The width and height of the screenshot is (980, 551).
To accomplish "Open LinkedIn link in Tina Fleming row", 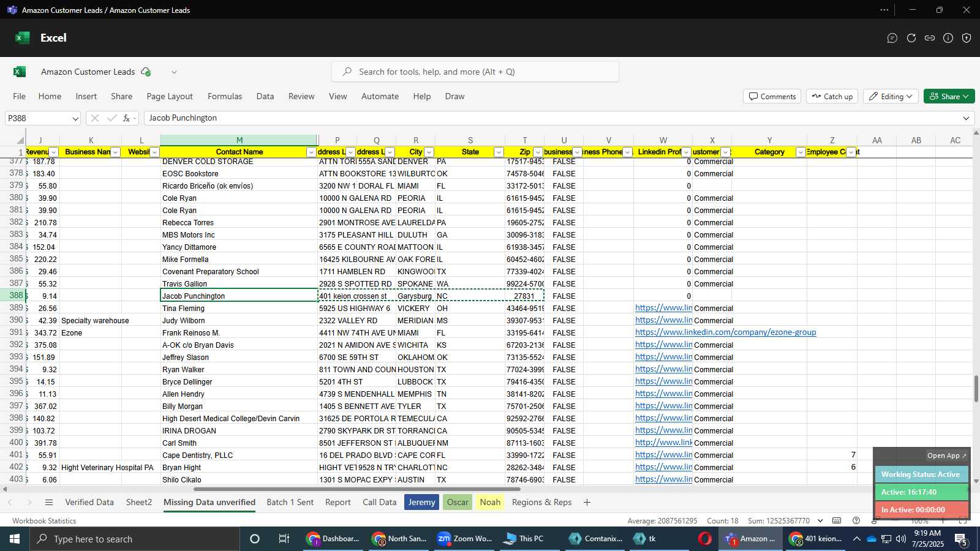I will pos(663,308).
